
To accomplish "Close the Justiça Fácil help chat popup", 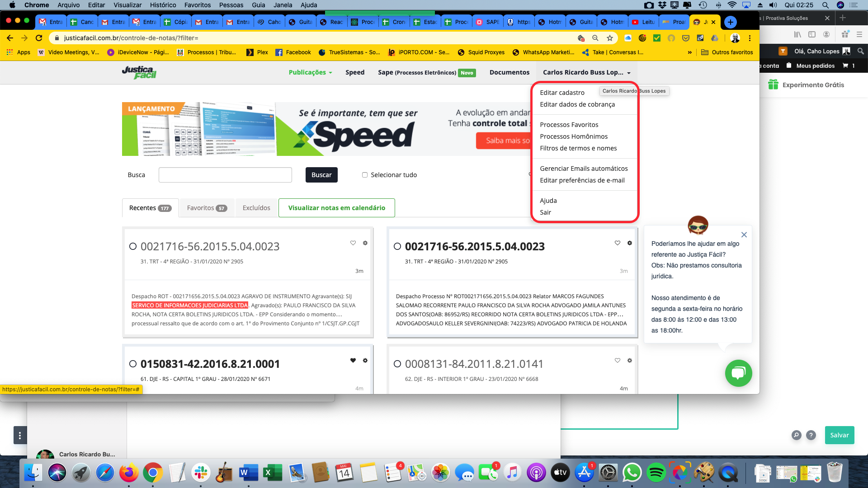I will [x=744, y=235].
